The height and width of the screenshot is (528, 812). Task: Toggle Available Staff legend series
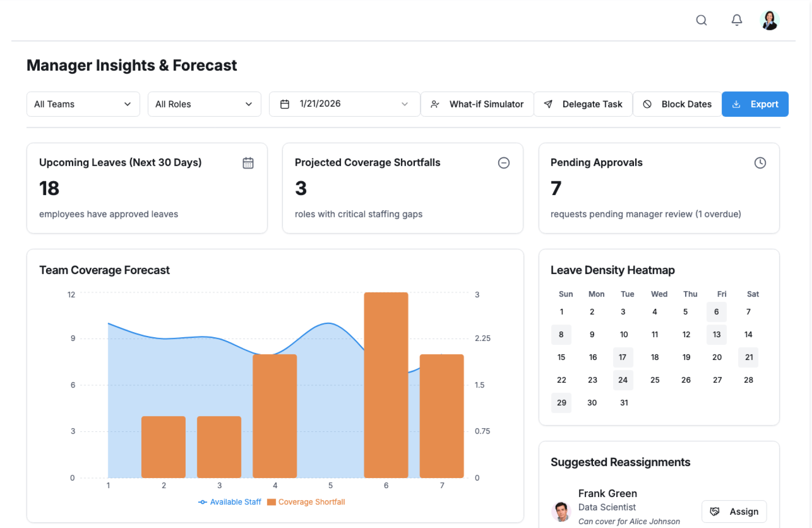point(230,502)
